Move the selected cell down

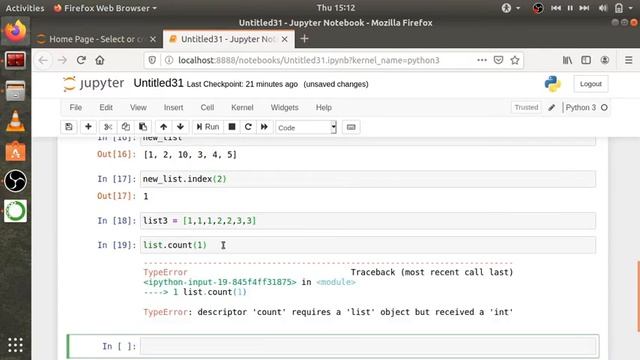(x=180, y=127)
